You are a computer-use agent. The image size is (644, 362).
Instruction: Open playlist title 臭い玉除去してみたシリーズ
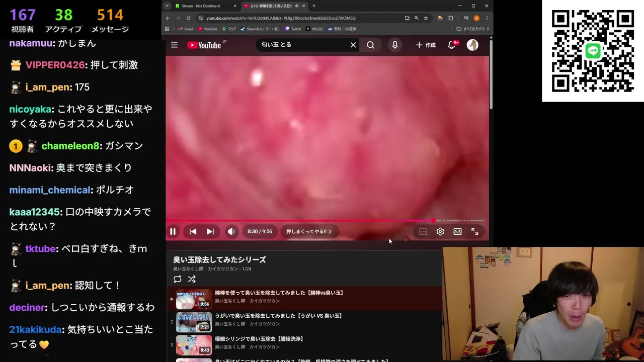coord(220,260)
